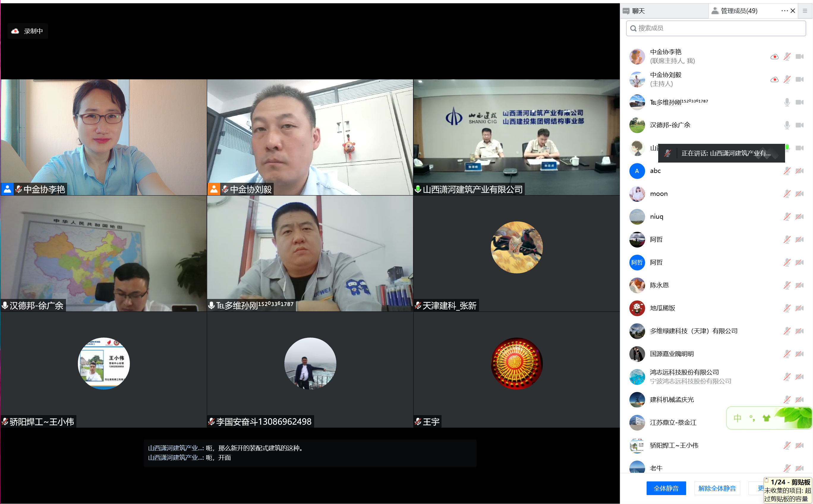
Task: Click the microphone icon for 多维绿建科技（天津）有限公司
Action: [x=787, y=331]
